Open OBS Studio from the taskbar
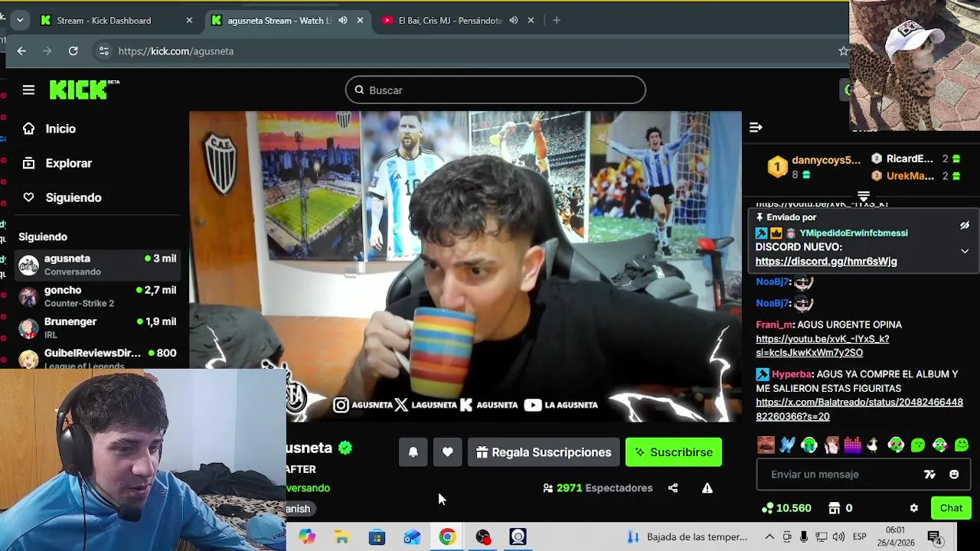This screenshot has width=980, height=551. point(482,537)
